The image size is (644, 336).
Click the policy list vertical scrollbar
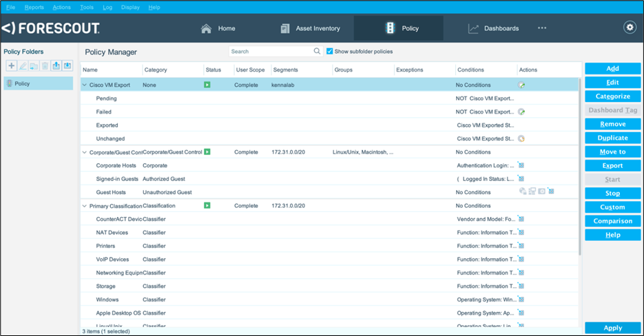[x=579, y=167]
